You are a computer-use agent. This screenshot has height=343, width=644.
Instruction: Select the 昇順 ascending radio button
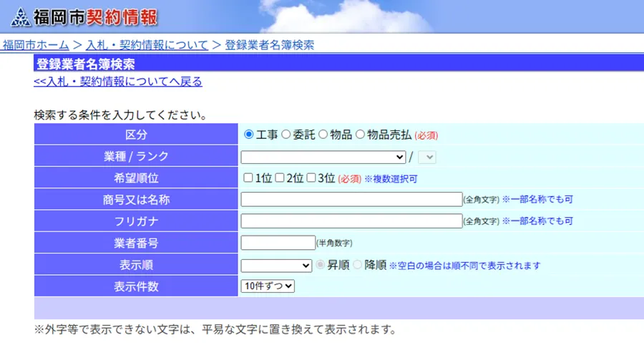point(321,265)
